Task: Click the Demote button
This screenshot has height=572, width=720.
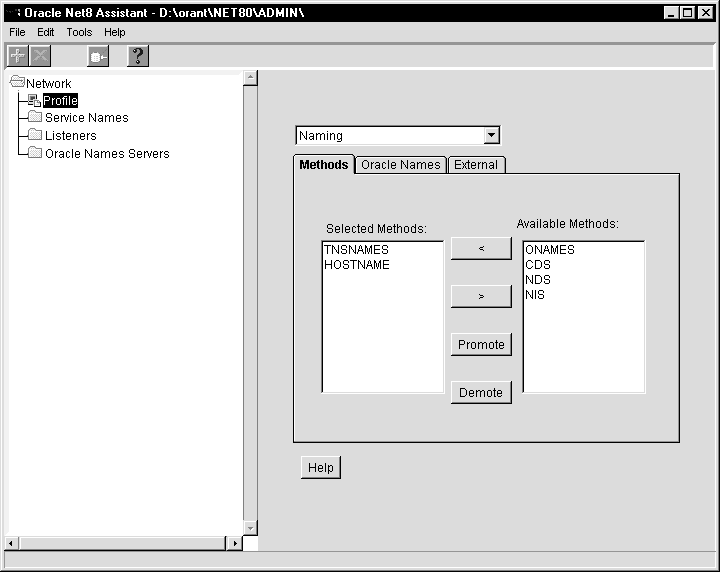Action: pyautogui.click(x=481, y=393)
